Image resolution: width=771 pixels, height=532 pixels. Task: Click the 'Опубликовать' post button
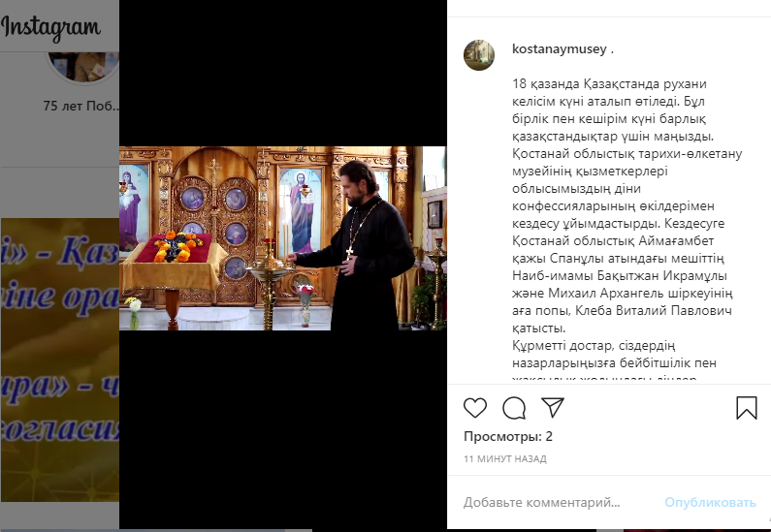(710, 502)
